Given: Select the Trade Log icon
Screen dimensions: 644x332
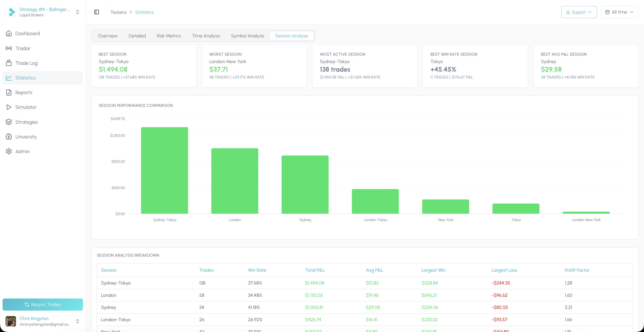Looking at the screenshot, I should [9, 63].
